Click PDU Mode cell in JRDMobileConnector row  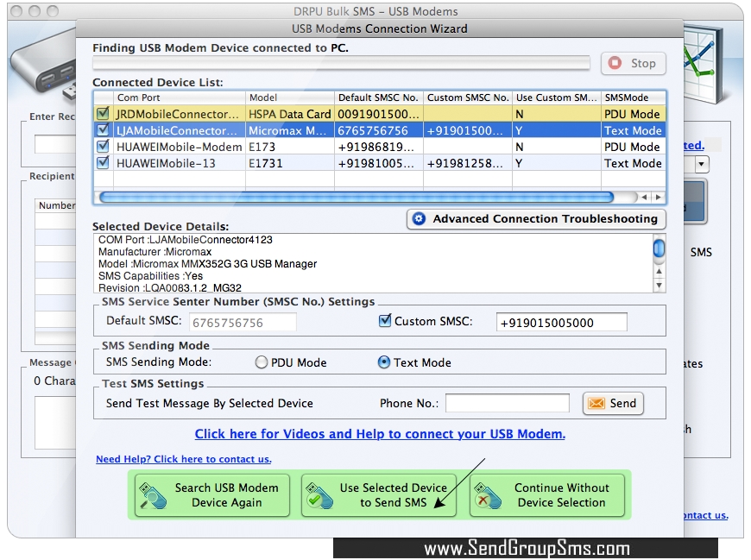tap(632, 114)
